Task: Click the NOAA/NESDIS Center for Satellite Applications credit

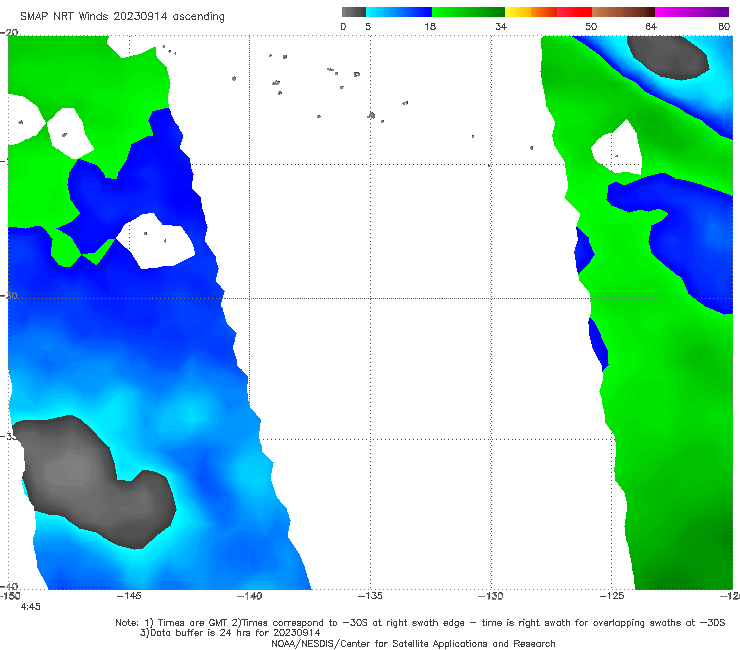Action: [413, 643]
